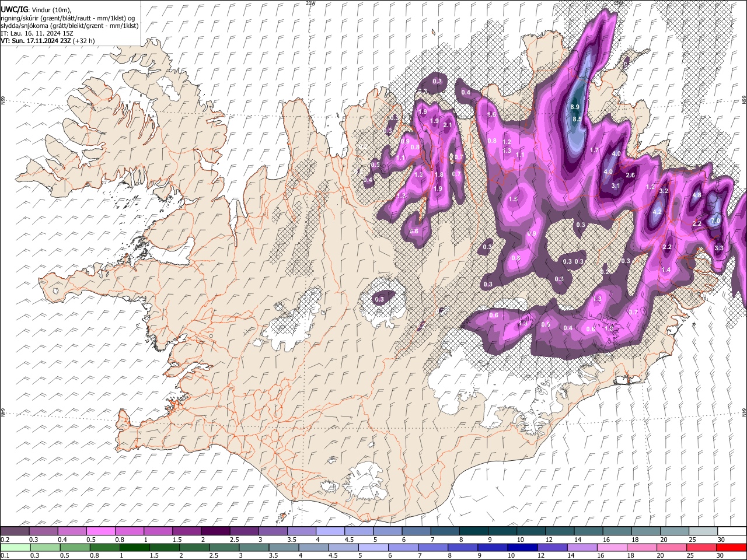Click the 3.1 precipitation value

click(x=616, y=185)
